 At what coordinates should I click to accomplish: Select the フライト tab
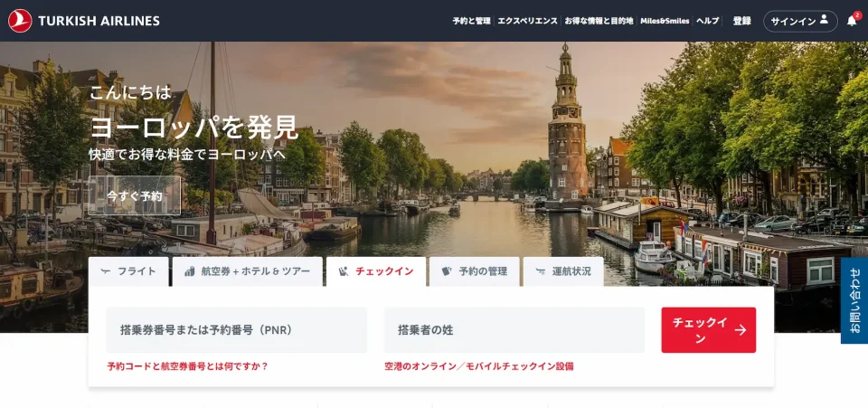coord(128,271)
